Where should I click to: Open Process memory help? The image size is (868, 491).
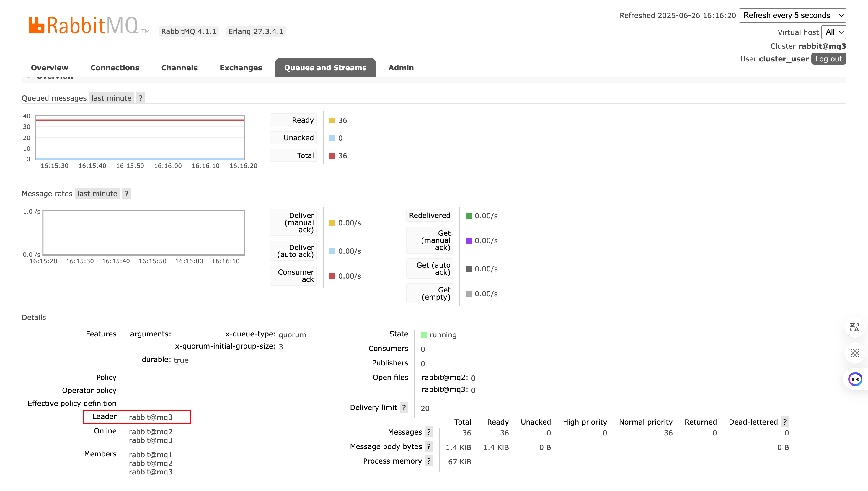[x=429, y=461]
